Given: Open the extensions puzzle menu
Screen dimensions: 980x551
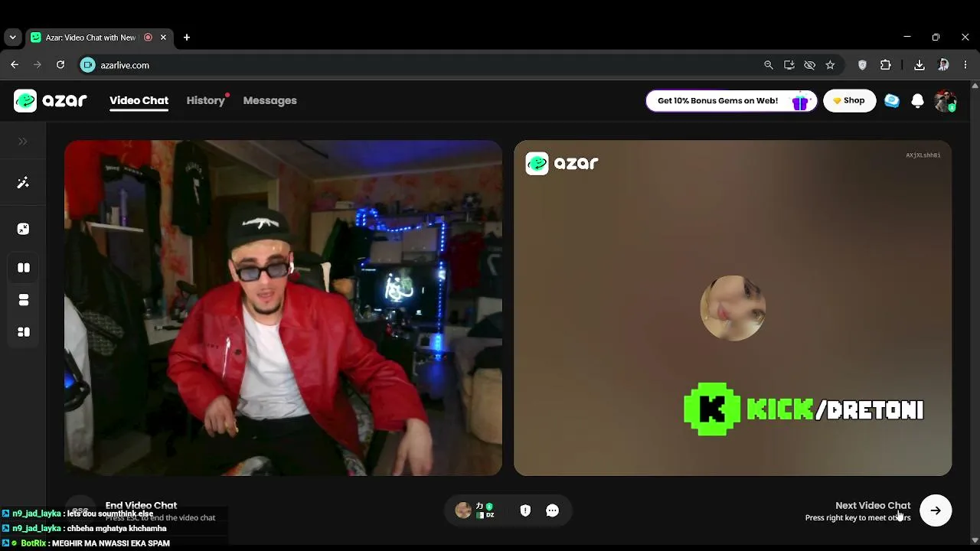Looking at the screenshot, I should pyautogui.click(x=886, y=65).
